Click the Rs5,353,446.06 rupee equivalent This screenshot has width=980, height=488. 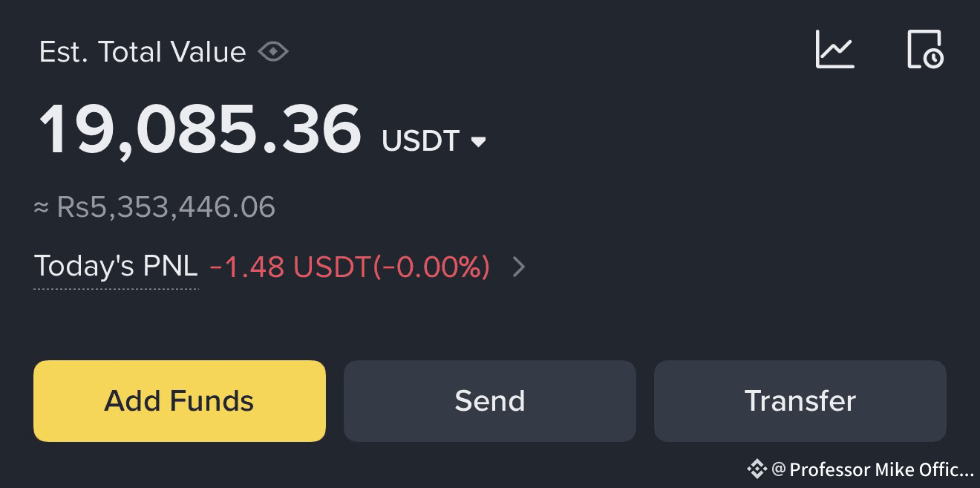coord(166,207)
